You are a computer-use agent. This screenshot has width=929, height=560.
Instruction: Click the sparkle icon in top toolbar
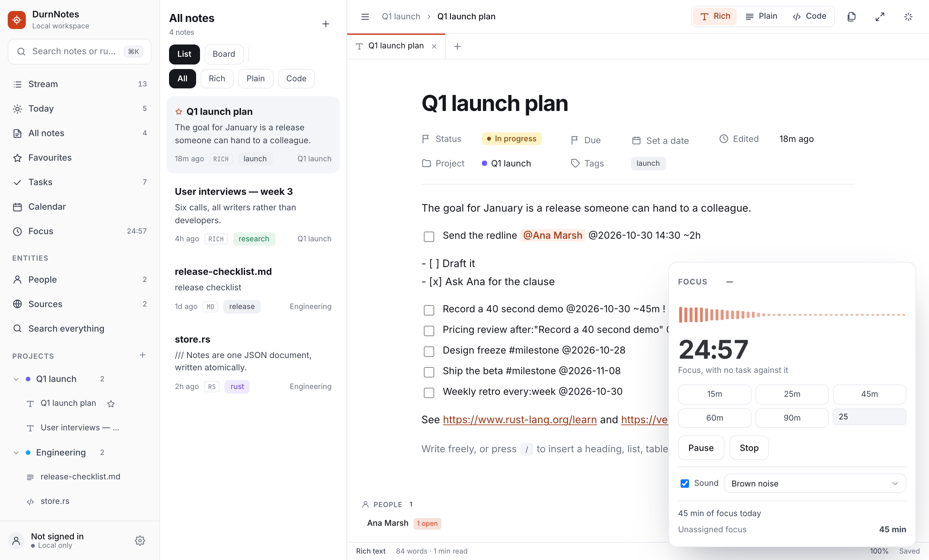coord(908,16)
